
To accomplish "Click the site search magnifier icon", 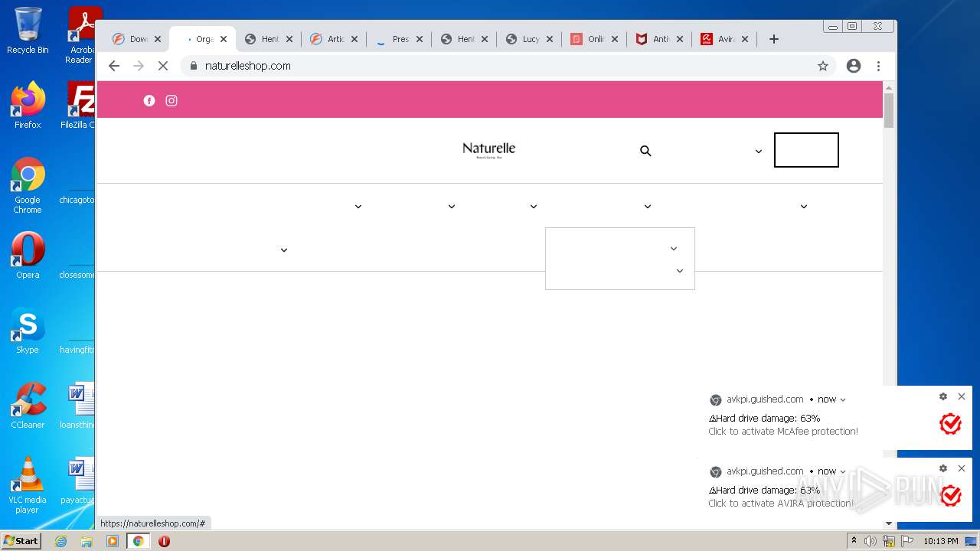I will pos(645,151).
